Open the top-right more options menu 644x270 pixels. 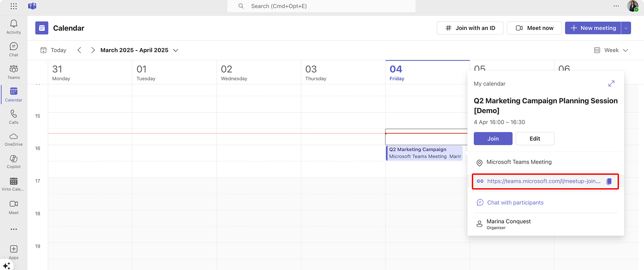pyautogui.click(x=616, y=6)
